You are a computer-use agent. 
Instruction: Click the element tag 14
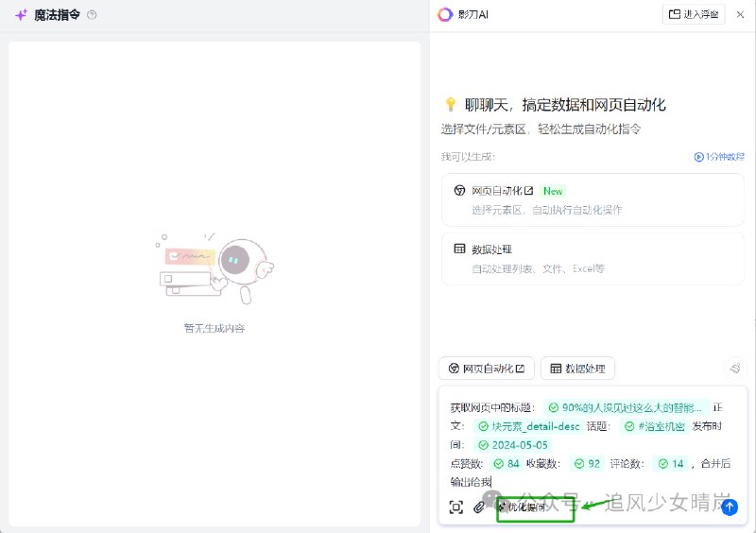(x=671, y=464)
